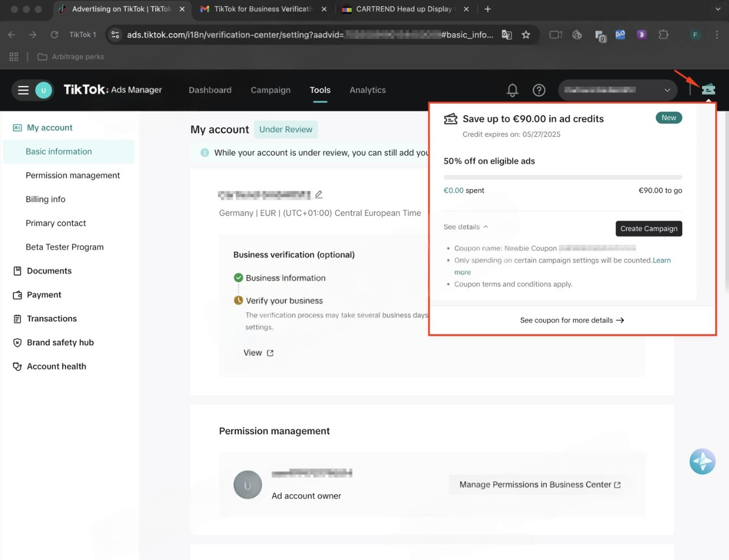This screenshot has width=729, height=560.
Task: Open the tab groups grid icon
Action: [x=14, y=56]
